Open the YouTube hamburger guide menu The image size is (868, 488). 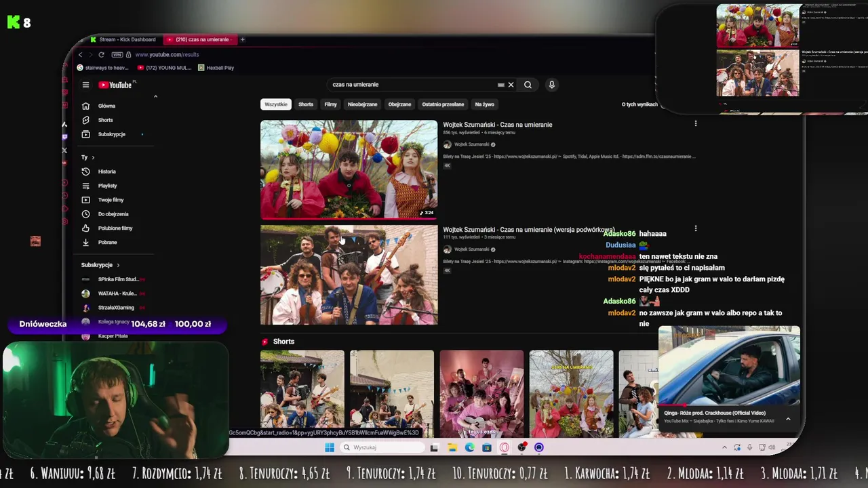coord(85,85)
